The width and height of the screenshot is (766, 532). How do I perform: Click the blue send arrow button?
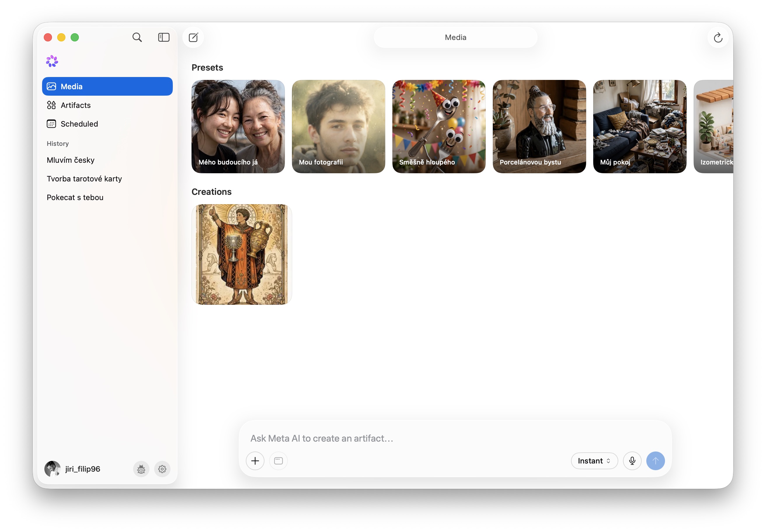pyautogui.click(x=655, y=461)
